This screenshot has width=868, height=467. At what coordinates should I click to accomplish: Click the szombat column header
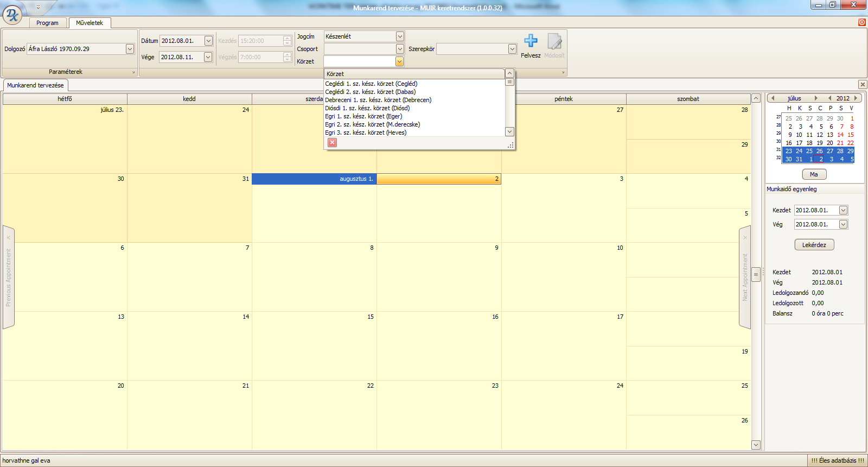[688, 99]
